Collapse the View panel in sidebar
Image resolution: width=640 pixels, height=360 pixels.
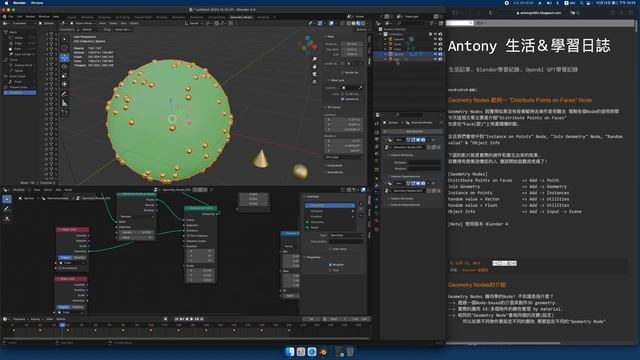coord(330,37)
